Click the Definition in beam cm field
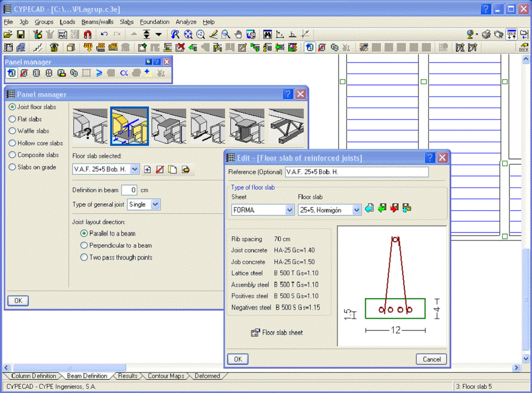 pos(129,190)
